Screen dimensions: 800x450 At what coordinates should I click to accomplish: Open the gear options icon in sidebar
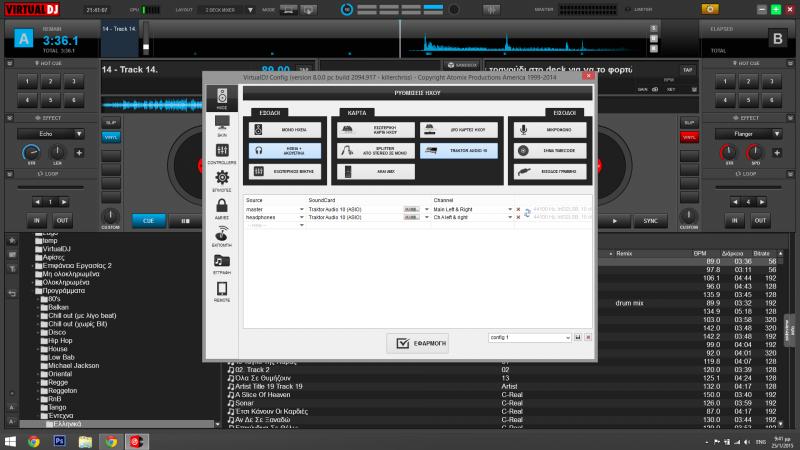pyautogui.click(x=222, y=178)
